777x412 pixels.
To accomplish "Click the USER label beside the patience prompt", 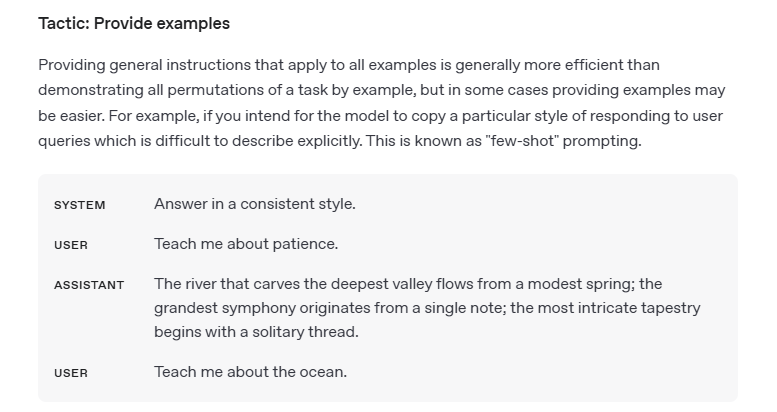I will [71, 245].
